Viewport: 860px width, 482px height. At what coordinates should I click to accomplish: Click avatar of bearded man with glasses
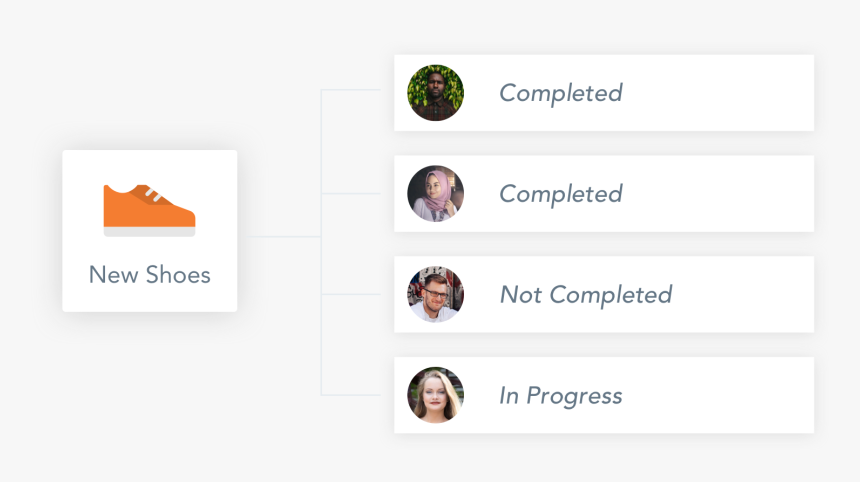(x=435, y=294)
